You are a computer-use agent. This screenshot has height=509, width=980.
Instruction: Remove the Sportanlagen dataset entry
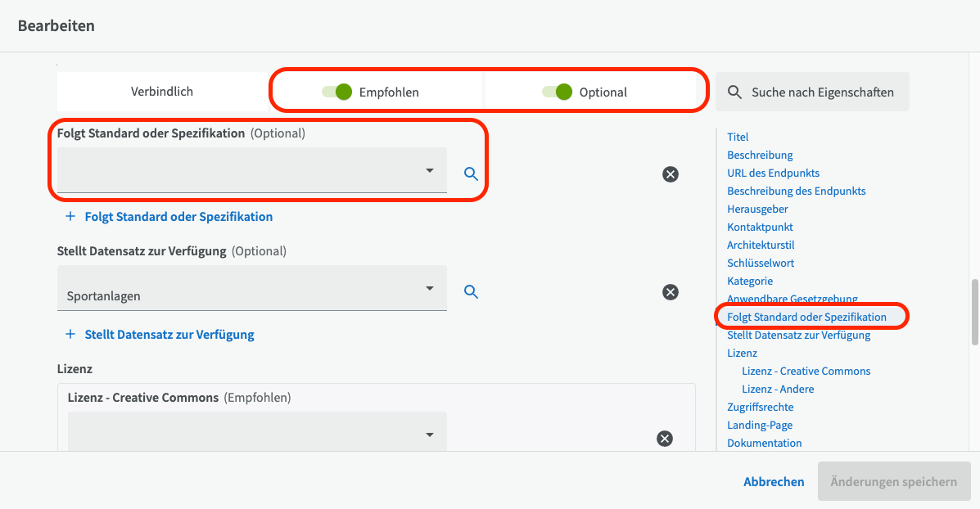tap(670, 292)
